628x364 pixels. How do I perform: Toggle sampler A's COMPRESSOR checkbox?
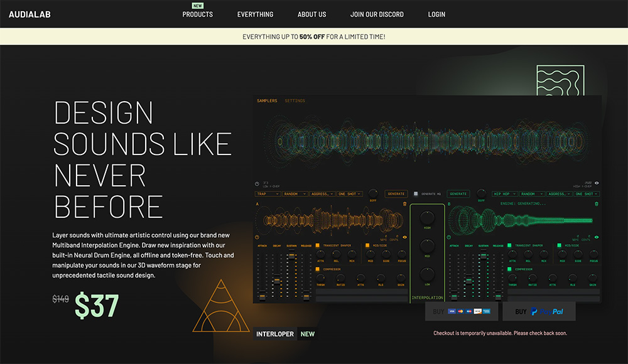pyautogui.click(x=318, y=269)
